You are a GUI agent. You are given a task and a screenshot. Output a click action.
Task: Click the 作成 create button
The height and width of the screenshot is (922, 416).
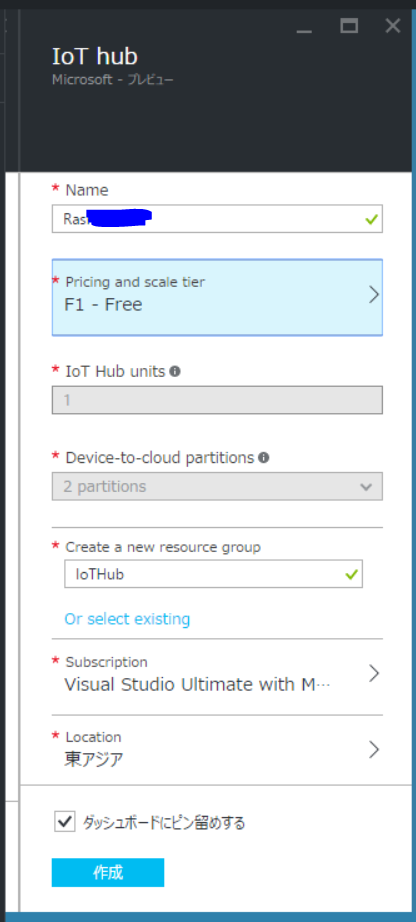[108, 873]
